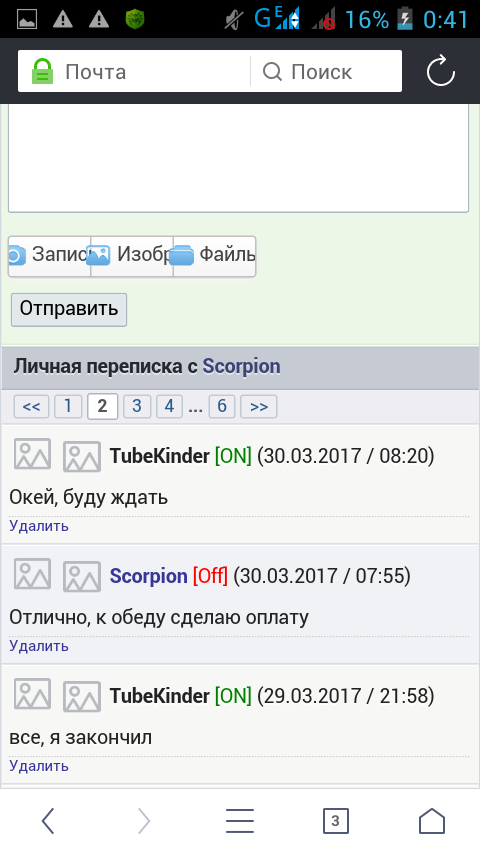Jump to the previous page with <<

31,406
